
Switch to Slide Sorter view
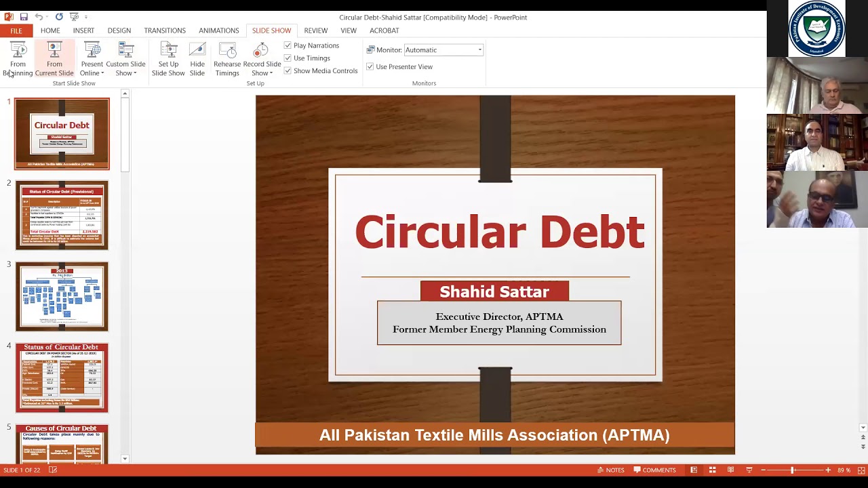712,470
